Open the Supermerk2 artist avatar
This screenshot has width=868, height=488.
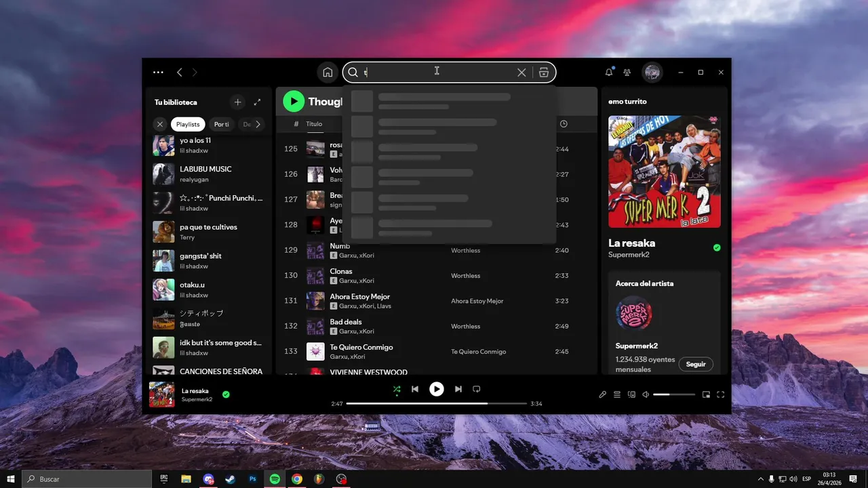point(634,314)
